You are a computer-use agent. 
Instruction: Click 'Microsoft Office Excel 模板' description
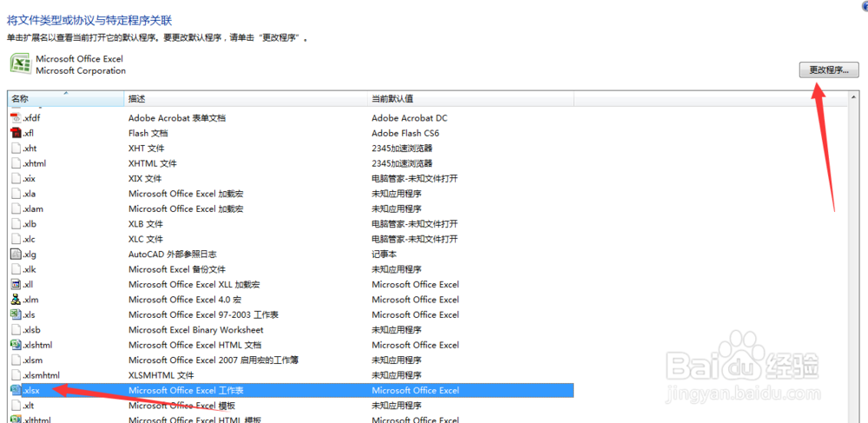tap(181, 406)
